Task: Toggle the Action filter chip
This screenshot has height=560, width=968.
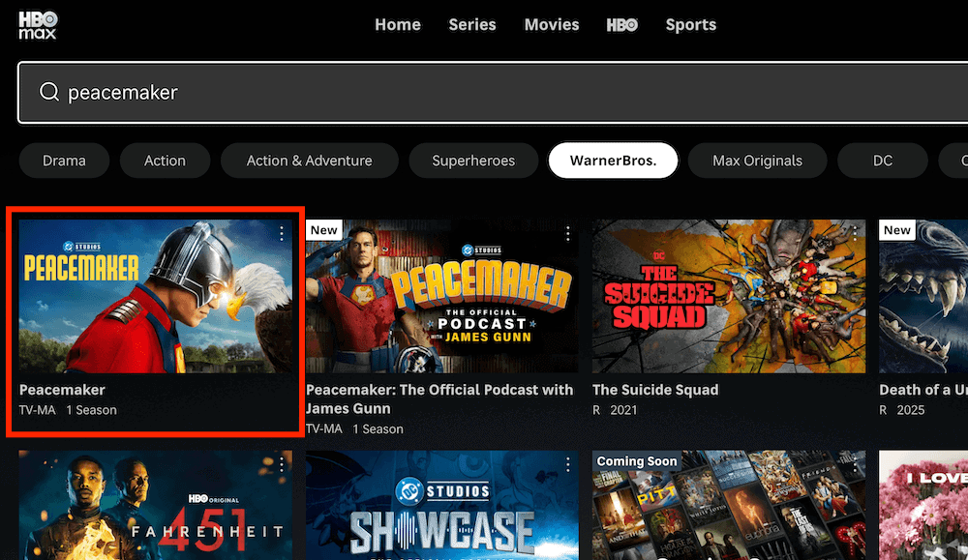Action: (x=165, y=161)
